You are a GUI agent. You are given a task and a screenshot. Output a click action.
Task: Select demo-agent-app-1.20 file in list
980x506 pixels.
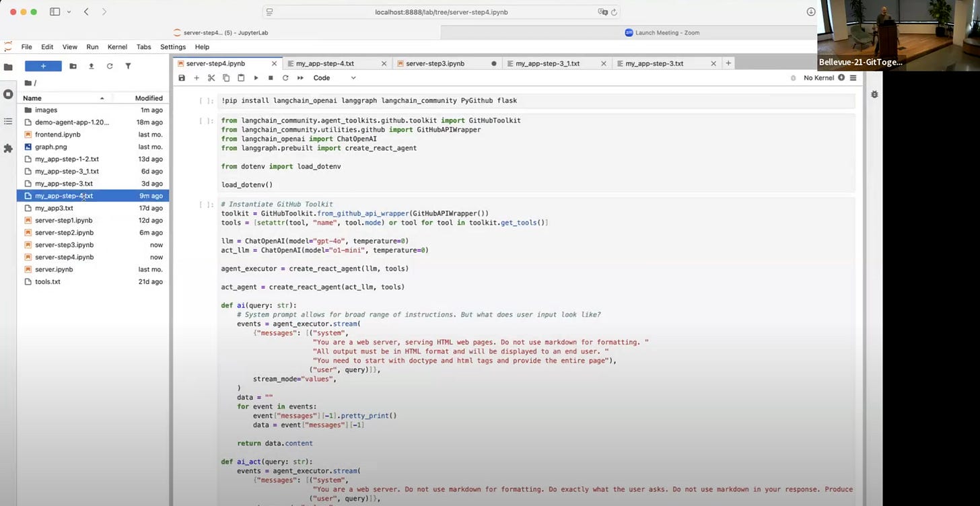[x=93, y=122]
